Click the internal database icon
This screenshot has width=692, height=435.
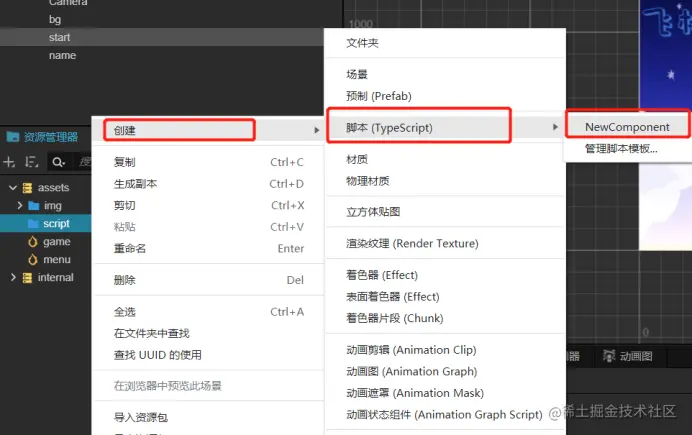point(27,278)
